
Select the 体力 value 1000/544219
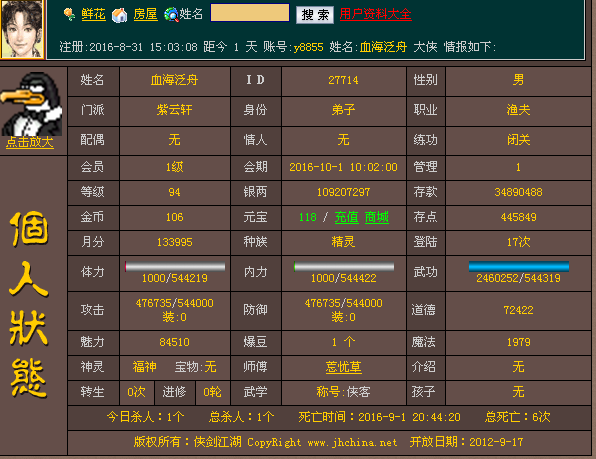click(x=174, y=279)
